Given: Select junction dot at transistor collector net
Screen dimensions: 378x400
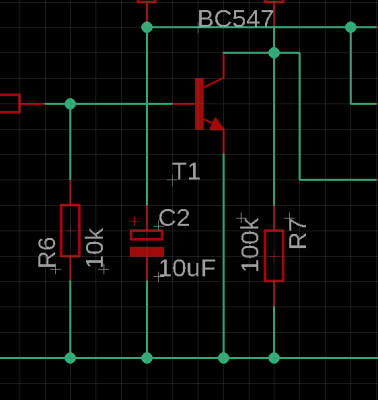Looking at the screenshot, I should point(274,53).
